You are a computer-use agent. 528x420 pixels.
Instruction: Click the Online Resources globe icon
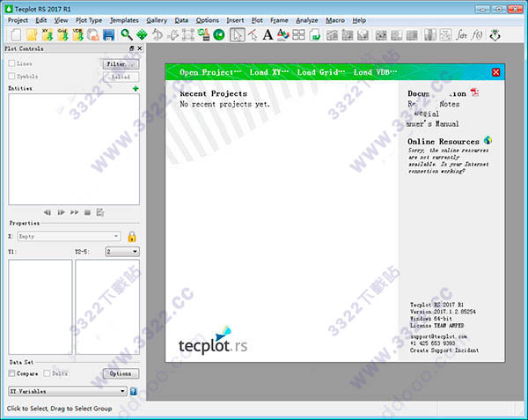488,140
